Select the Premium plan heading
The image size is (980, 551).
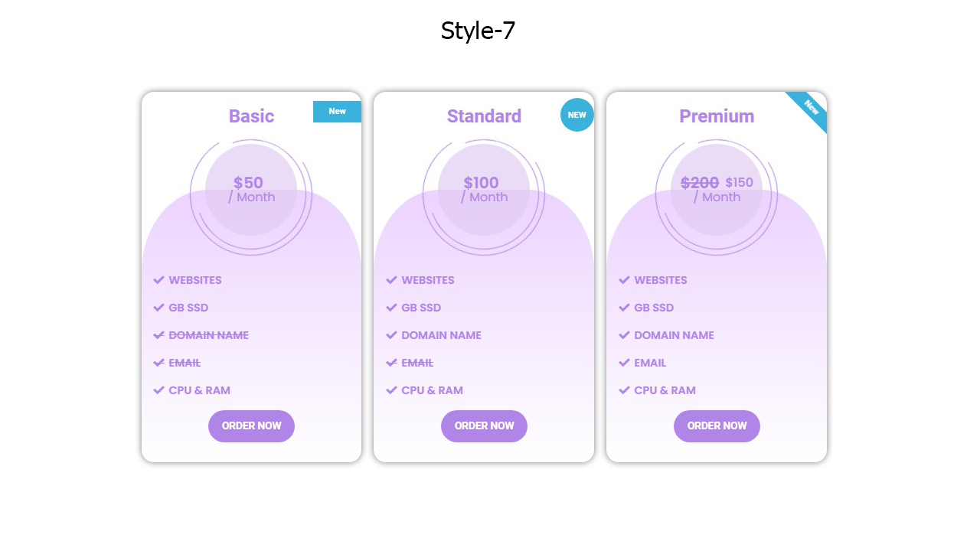point(717,116)
